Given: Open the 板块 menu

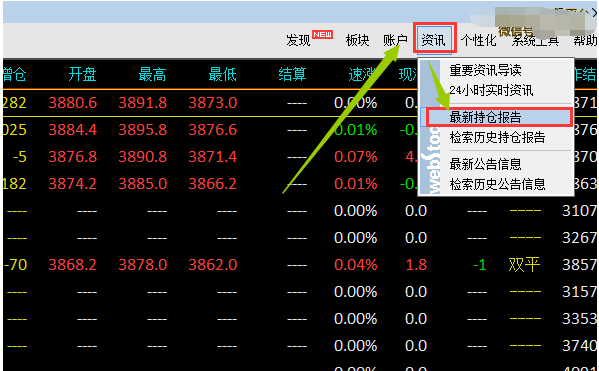Looking at the screenshot, I should 358,40.
